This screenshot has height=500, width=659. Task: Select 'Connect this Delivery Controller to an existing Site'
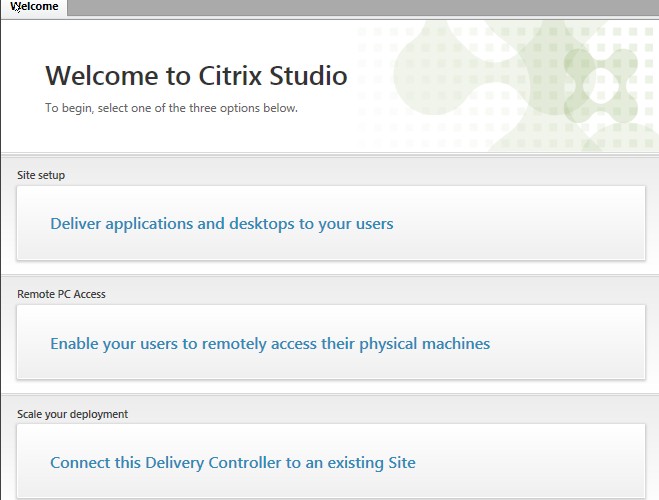(x=232, y=463)
